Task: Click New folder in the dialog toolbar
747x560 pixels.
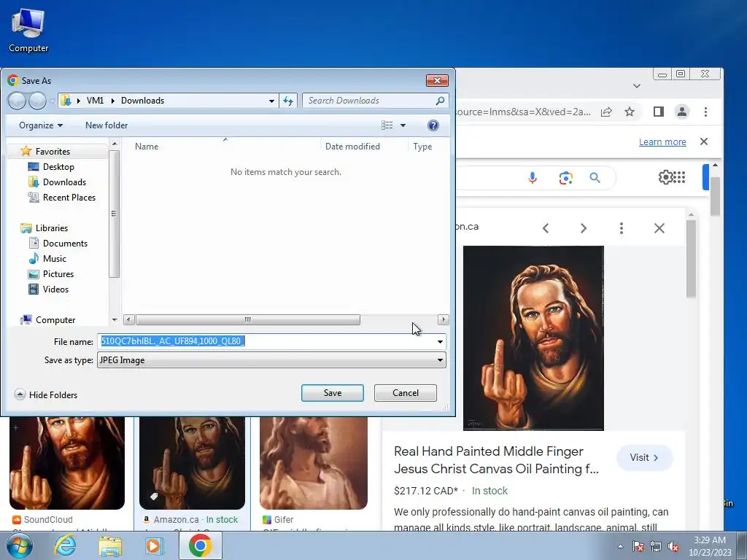Action: [107, 125]
